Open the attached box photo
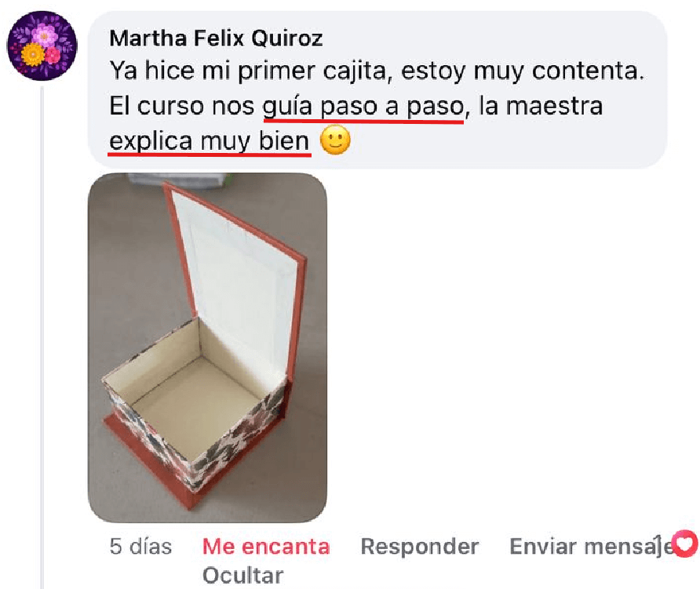 point(208,347)
